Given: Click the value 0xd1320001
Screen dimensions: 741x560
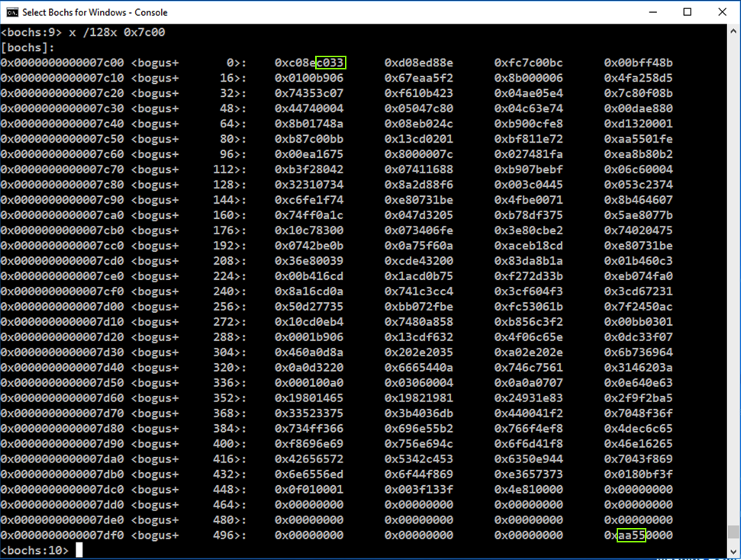Looking at the screenshot, I should [x=638, y=124].
